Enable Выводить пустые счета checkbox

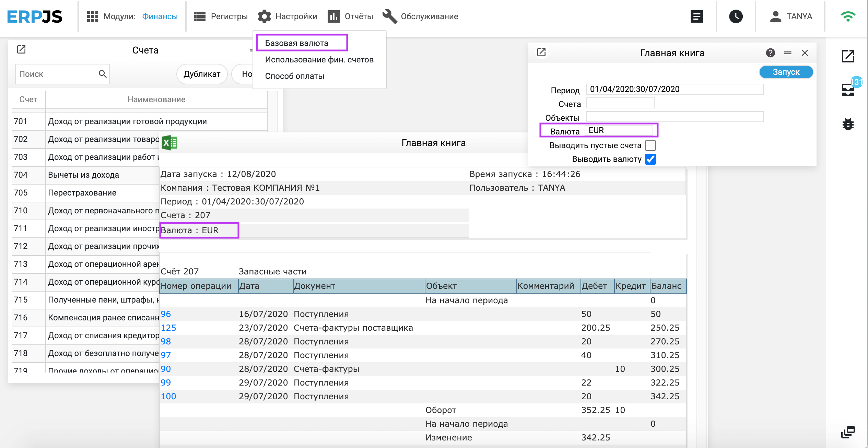point(650,145)
